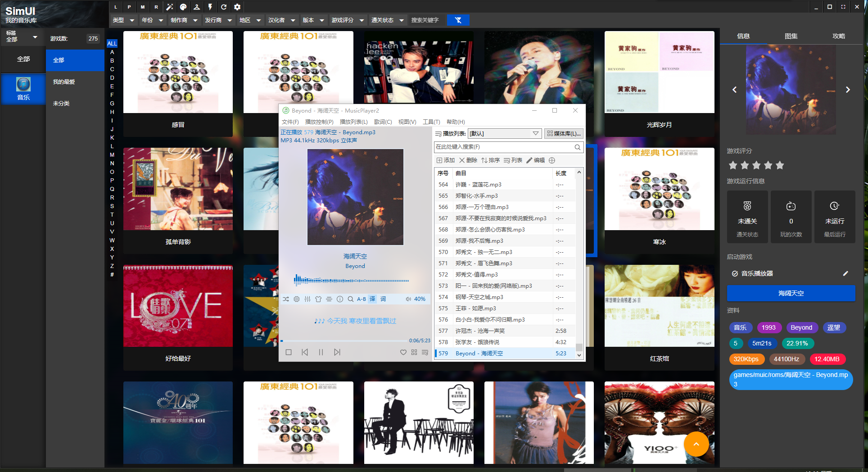Expand the 类型 filter dropdown
Screen dimensions: 868x472
click(124, 20)
